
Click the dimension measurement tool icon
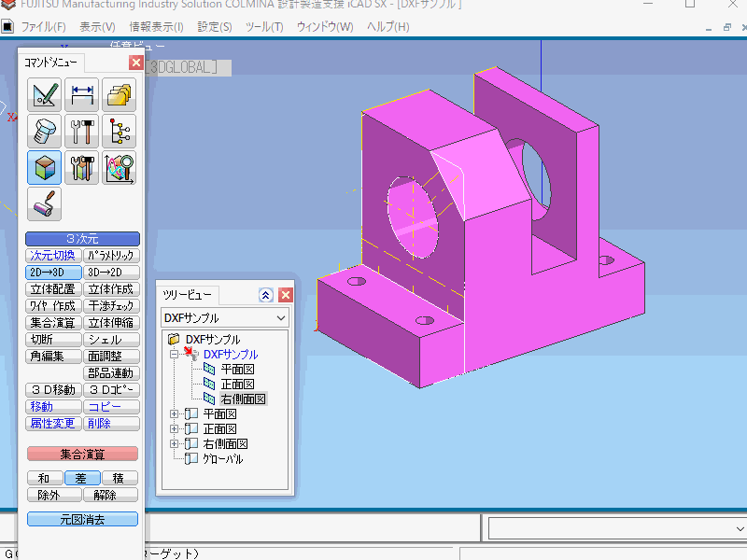click(x=81, y=93)
